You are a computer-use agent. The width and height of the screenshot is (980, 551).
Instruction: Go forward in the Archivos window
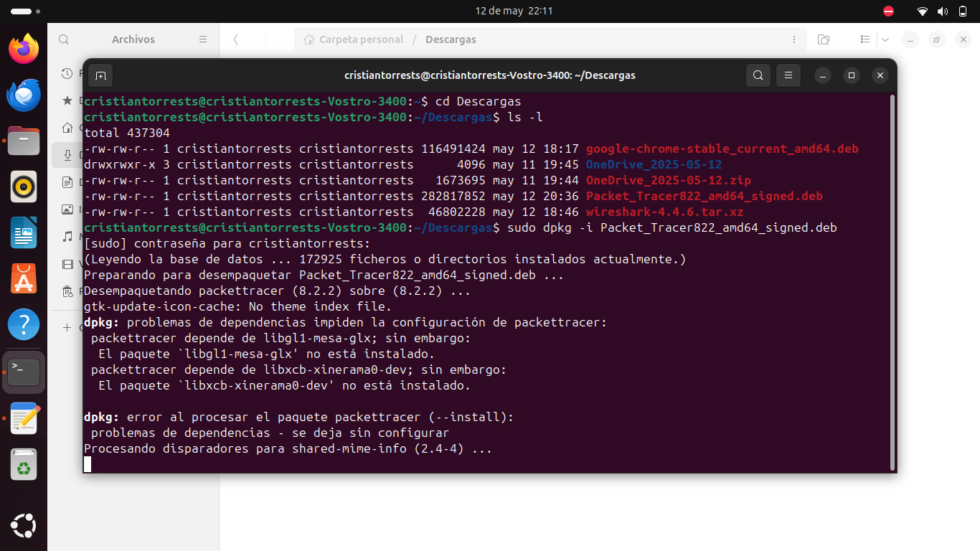265,39
